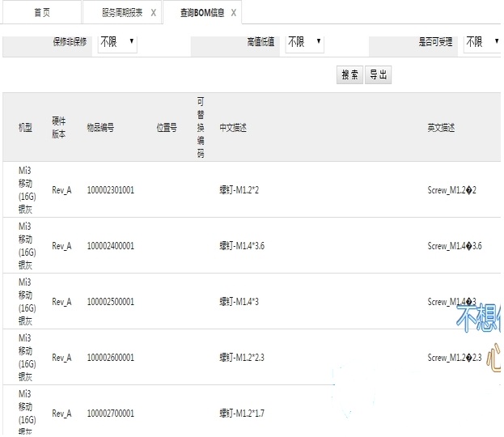The width and height of the screenshot is (504, 437).
Task: Click the 是否可受理 label
Action: pyautogui.click(x=435, y=42)
